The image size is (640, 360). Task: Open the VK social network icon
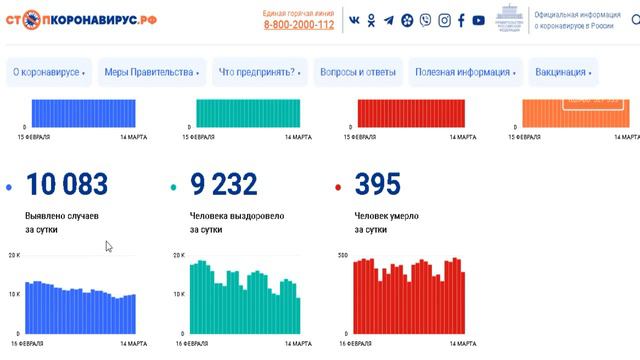[x=354, y=20]
